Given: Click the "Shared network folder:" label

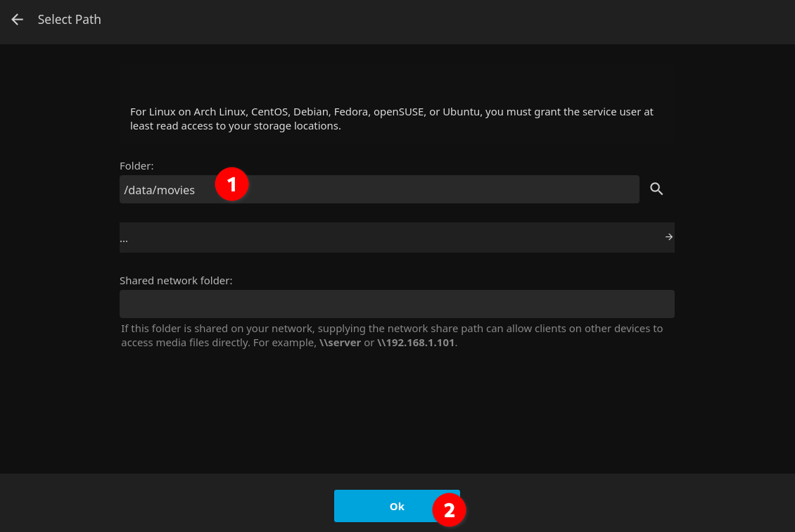Looking at the screenshot, I should tap(176, 281).
